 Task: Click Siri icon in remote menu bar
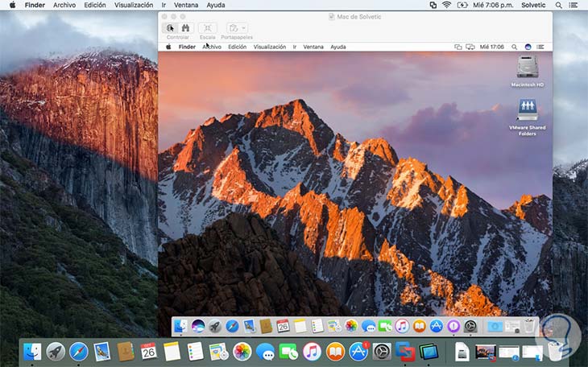point(528,47)
